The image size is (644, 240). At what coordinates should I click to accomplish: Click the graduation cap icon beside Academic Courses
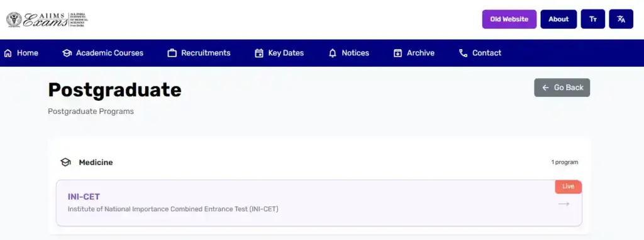tap(67, 53)
